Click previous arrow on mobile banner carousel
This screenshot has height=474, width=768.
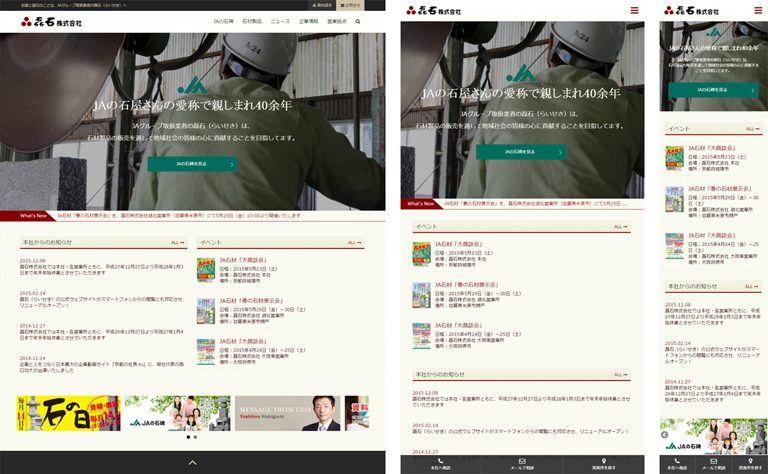[665, 435]
